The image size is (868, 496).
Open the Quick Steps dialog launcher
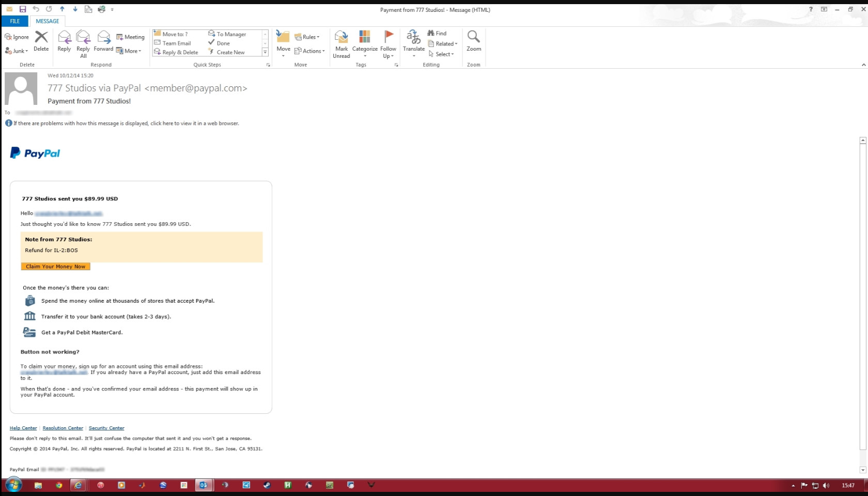(x=268, y=65)
